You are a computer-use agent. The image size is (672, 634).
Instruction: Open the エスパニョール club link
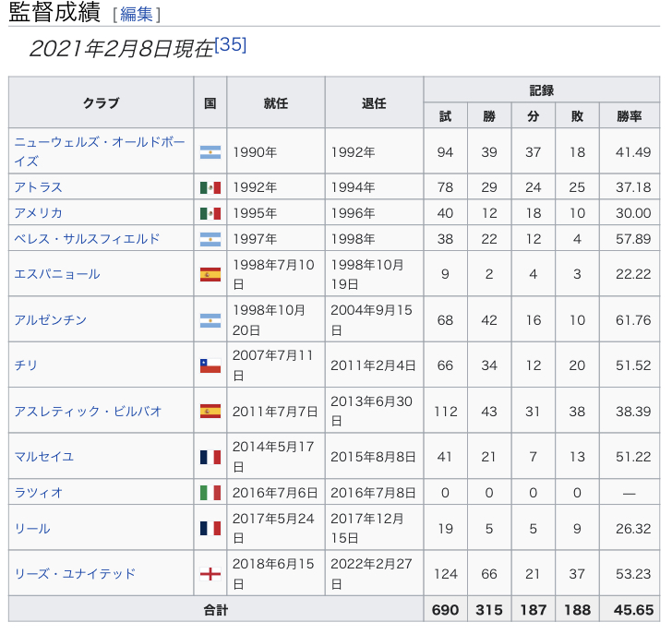[57, 274]
